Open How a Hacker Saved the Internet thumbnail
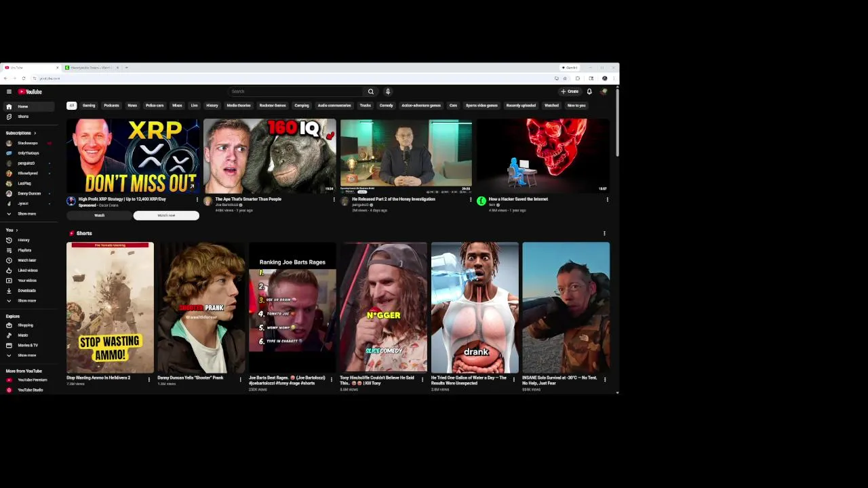Screen dimensions: 868x488 (x=543, y=156)
